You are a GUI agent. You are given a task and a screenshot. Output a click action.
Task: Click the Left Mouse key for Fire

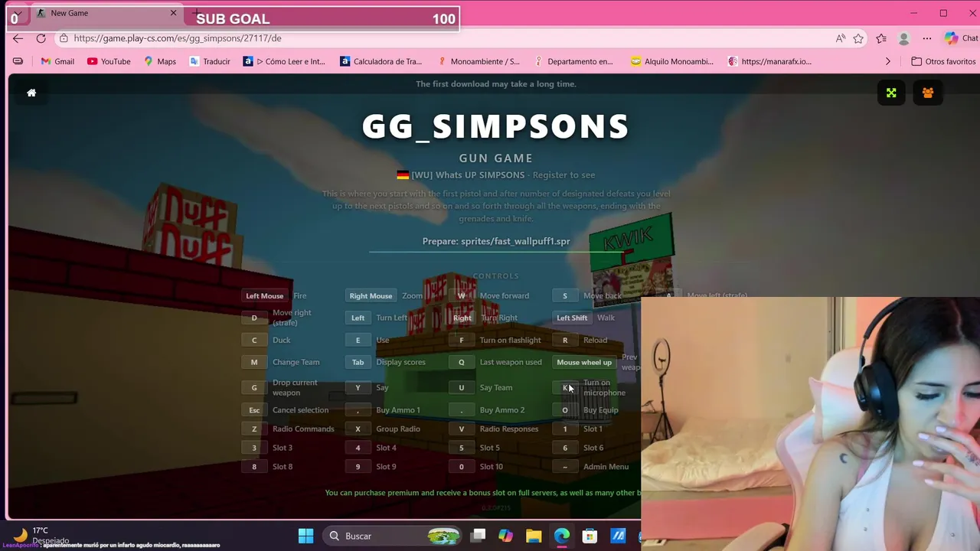pyautogui.click(x=264, y=296)
